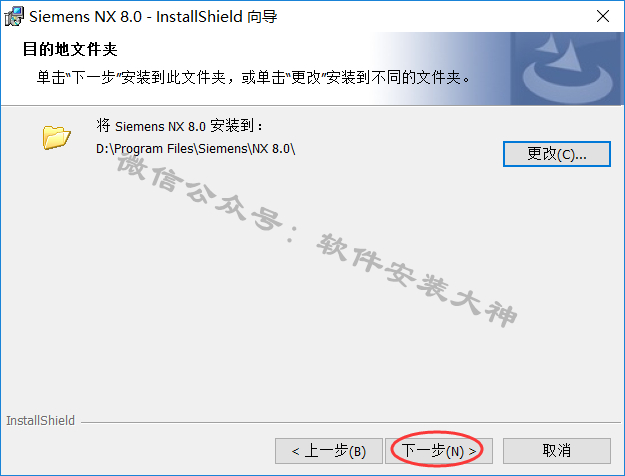The width and height of the screenshot is (625, 476).
Task: Click the 目的地文件夹 heading
Action: click(70, 49)
